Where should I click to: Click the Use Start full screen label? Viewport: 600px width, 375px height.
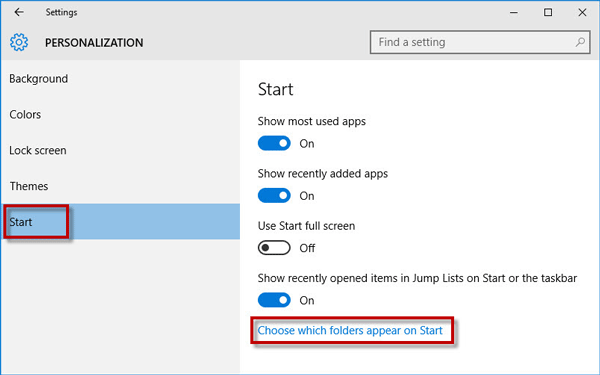(x=306, y=226)
